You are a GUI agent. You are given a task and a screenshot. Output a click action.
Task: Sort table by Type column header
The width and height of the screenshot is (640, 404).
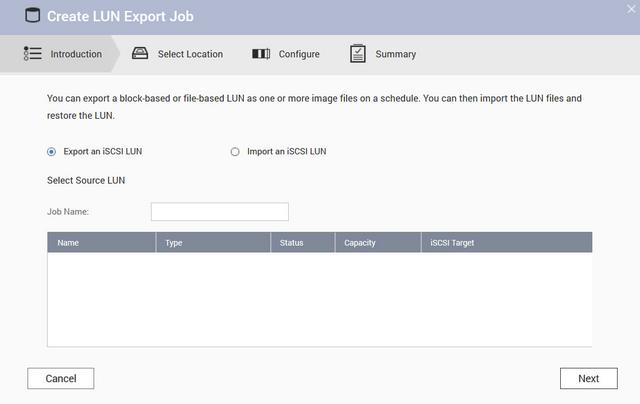pos(213,242)
